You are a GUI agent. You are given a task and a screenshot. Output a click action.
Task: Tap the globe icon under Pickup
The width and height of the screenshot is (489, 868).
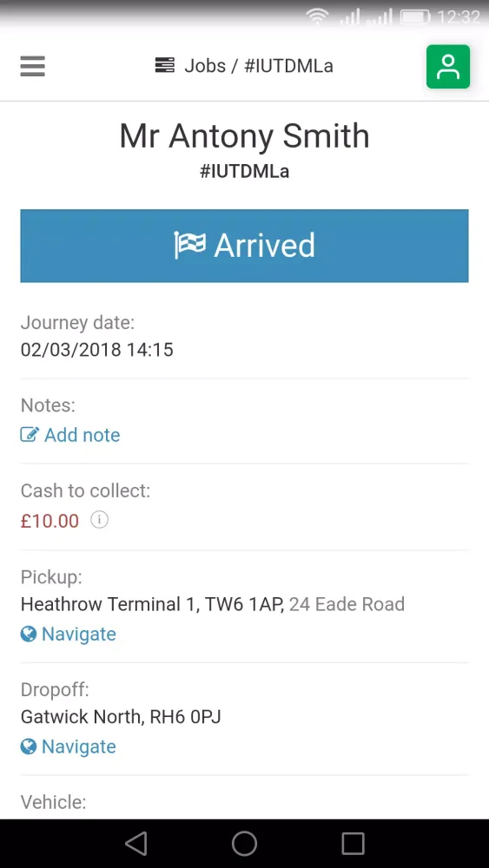[29, 634]
